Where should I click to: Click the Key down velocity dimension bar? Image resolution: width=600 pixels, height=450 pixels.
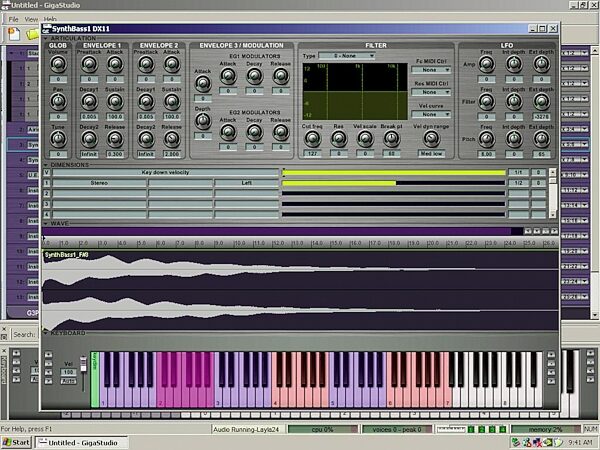pos(165,173)
